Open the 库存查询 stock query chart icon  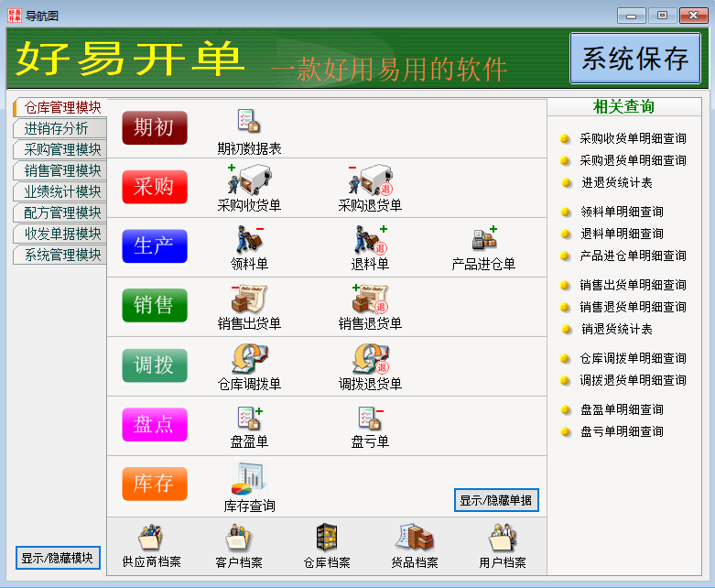click(249, 478)
